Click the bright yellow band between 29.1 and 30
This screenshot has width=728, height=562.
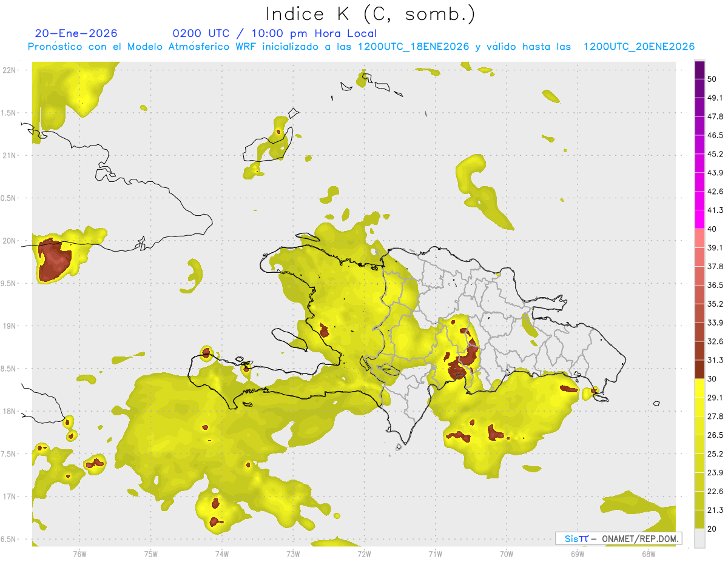[x=699, y=388]
